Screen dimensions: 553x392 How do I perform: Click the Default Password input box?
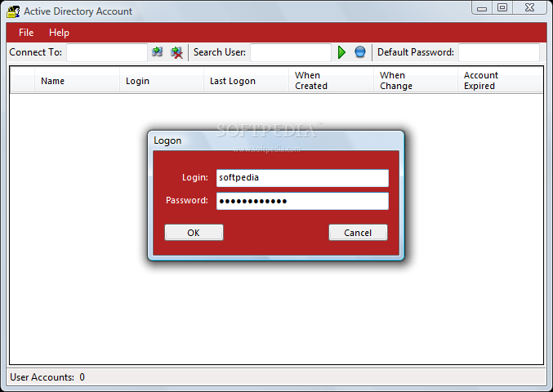click(x=499, y=52)
